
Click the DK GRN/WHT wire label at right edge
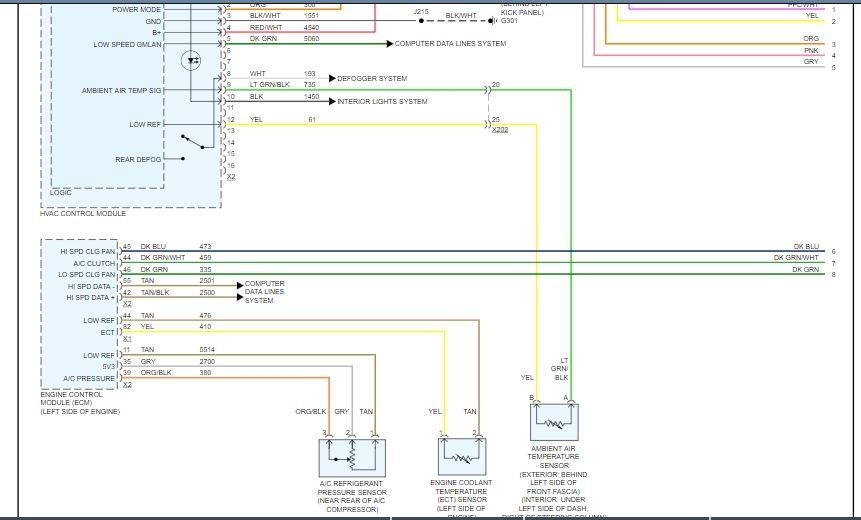point(796,258)
